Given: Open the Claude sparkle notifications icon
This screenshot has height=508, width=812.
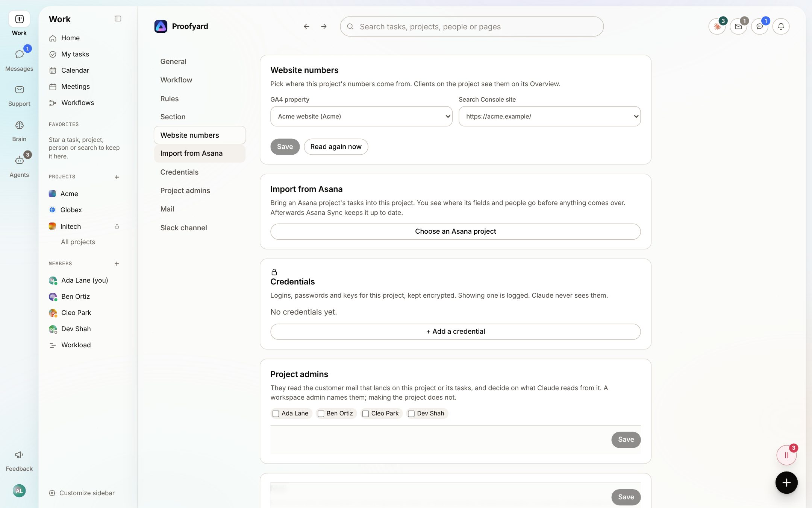Looking at the screenshot, I should 717,26.
